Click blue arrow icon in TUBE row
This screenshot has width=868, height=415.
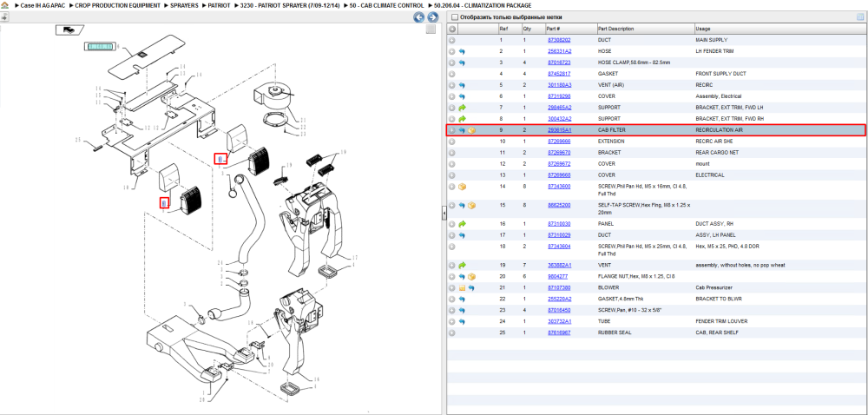coord(463,321)
